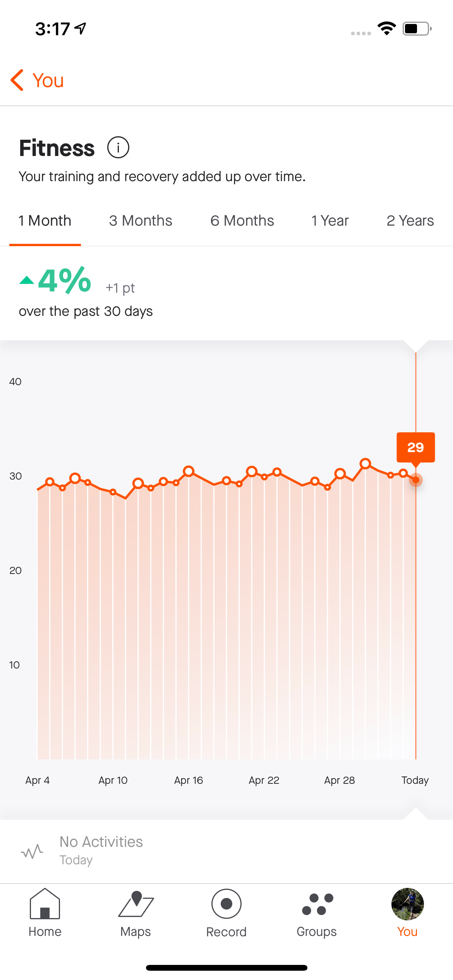Tap the back chevron next to You
453x980 pixels.
pos(16,80)
